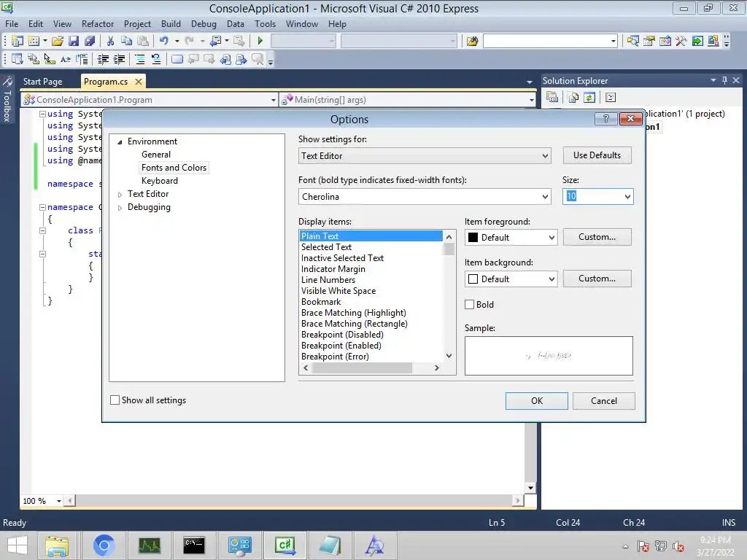Open the Item background Default dropdown

511,279
